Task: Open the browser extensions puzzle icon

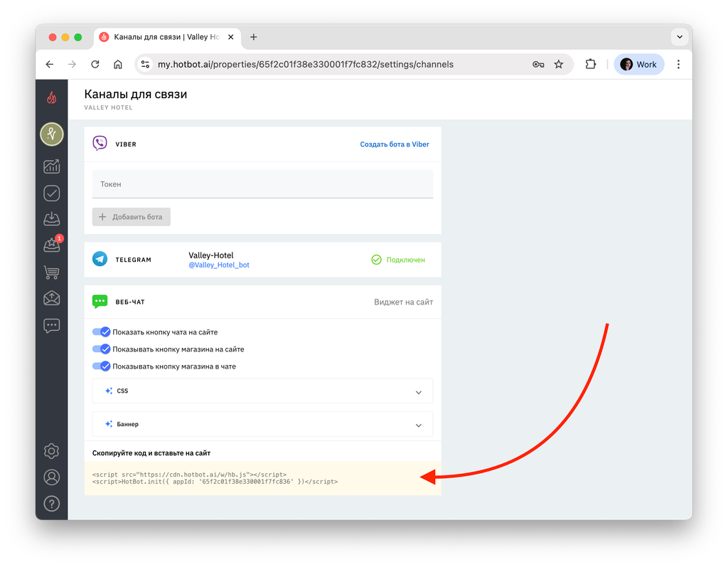Action: coord(591,64)
